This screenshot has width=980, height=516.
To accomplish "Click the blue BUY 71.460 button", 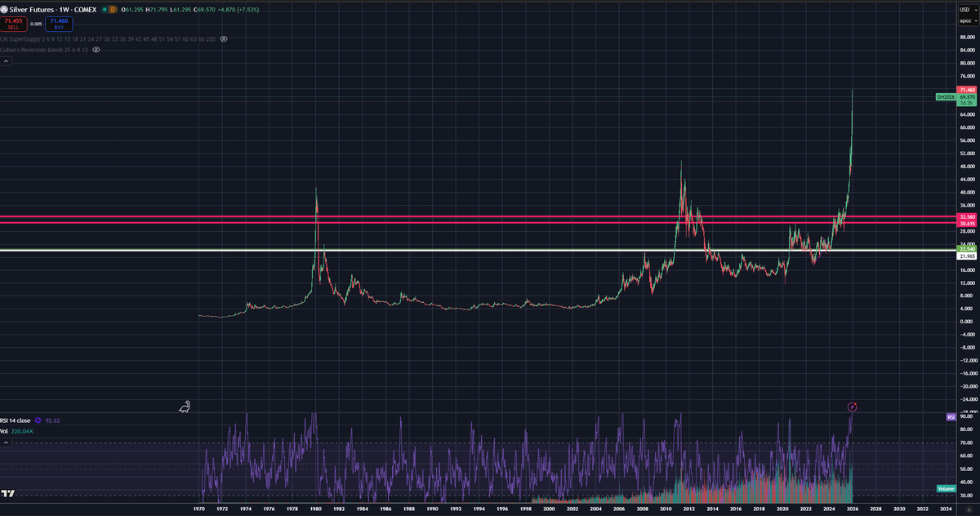I will 59,24.
